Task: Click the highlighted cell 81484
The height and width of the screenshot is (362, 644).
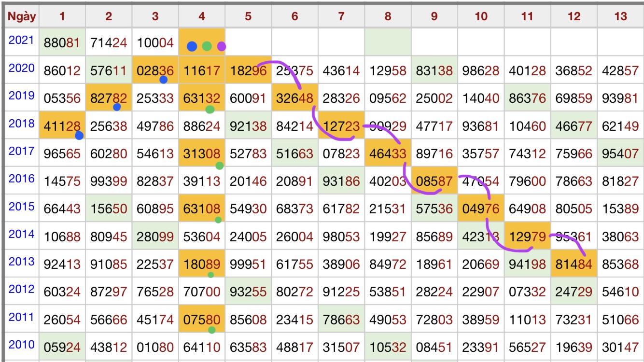Action: click(x=574, y=264)
